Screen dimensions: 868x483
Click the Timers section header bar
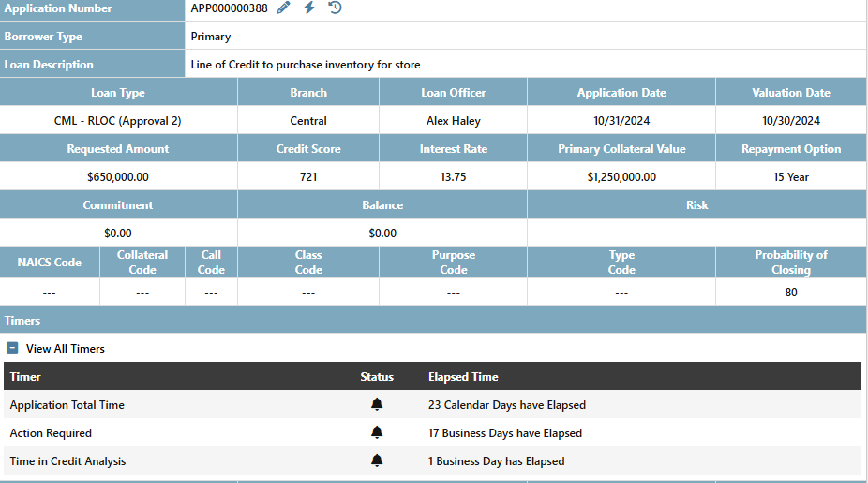pos(433,321)
